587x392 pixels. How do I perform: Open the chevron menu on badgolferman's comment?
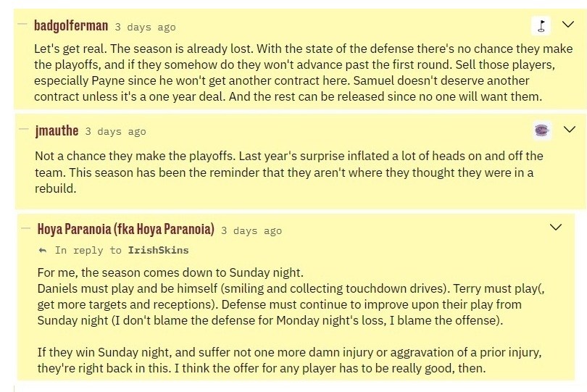(567, 26)
